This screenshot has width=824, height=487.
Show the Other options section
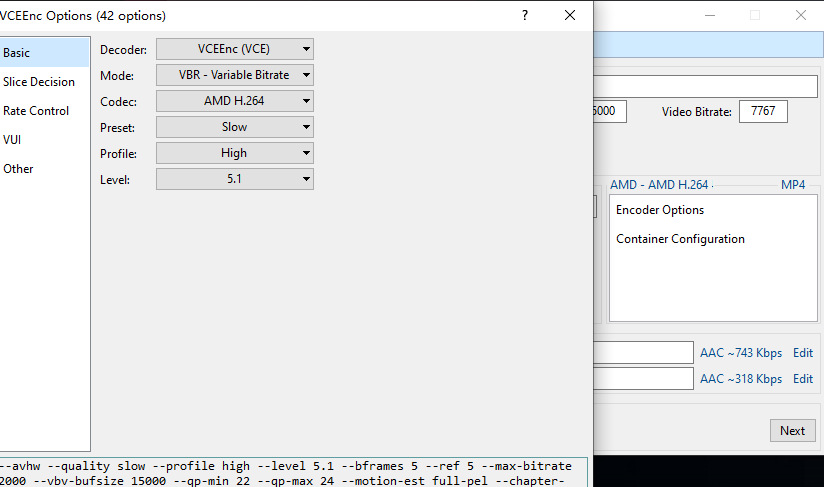click(44, 168)
